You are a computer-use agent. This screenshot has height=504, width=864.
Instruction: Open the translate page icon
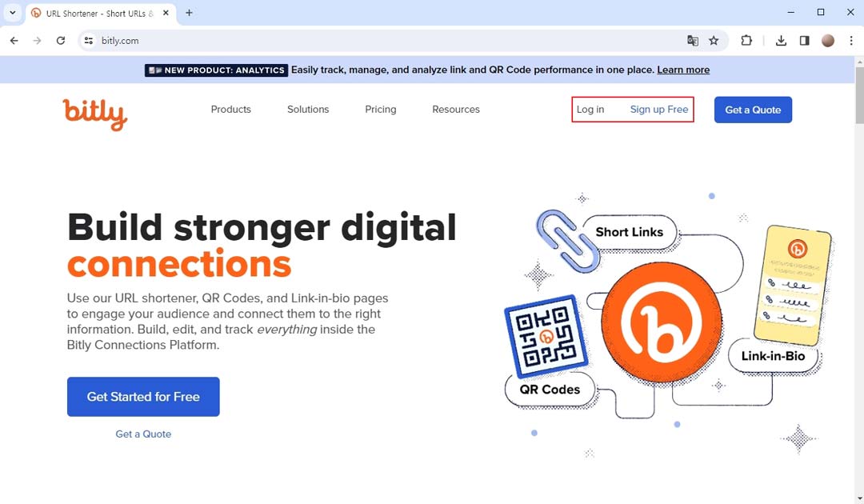tap(693, 41)
